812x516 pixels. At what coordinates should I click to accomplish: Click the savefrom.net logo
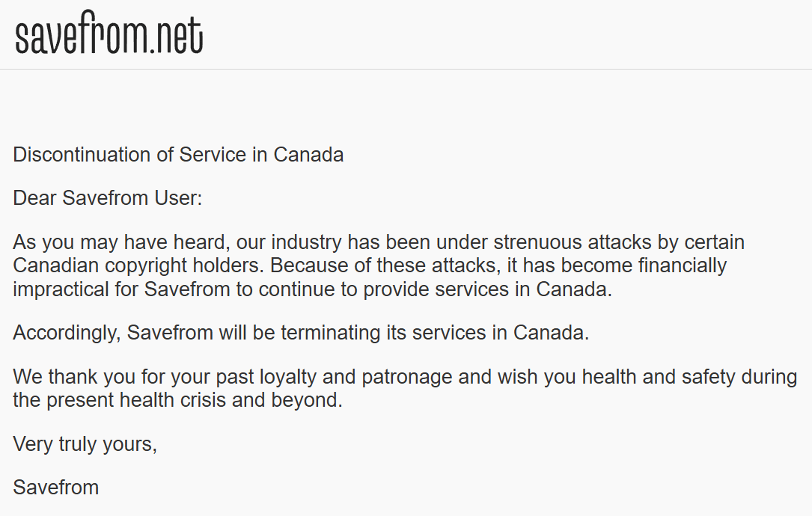[109, 33]
